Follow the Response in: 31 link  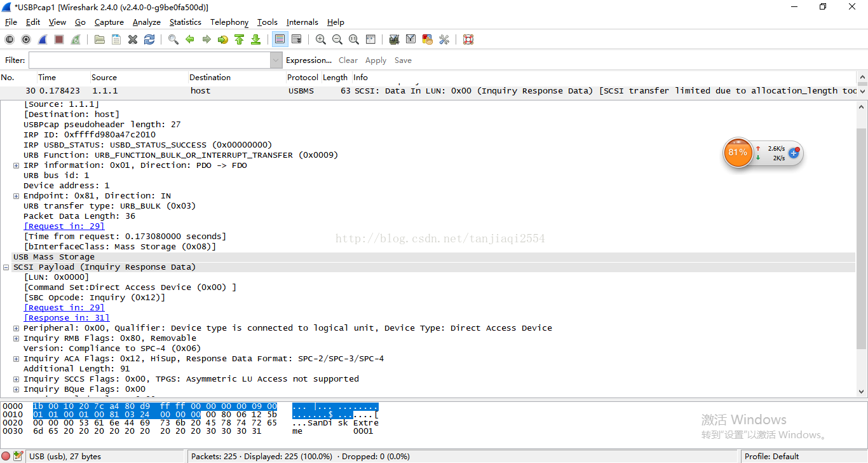tap(67, 318)
